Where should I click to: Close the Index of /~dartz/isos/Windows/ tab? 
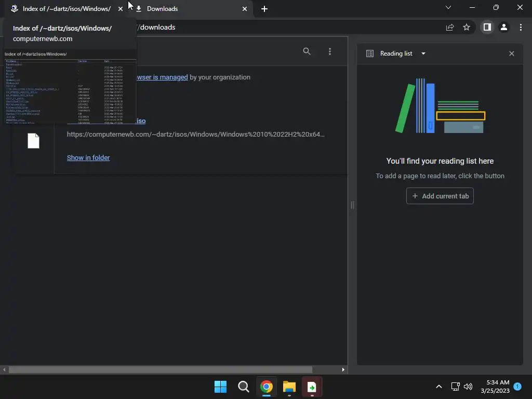point(121,9)
